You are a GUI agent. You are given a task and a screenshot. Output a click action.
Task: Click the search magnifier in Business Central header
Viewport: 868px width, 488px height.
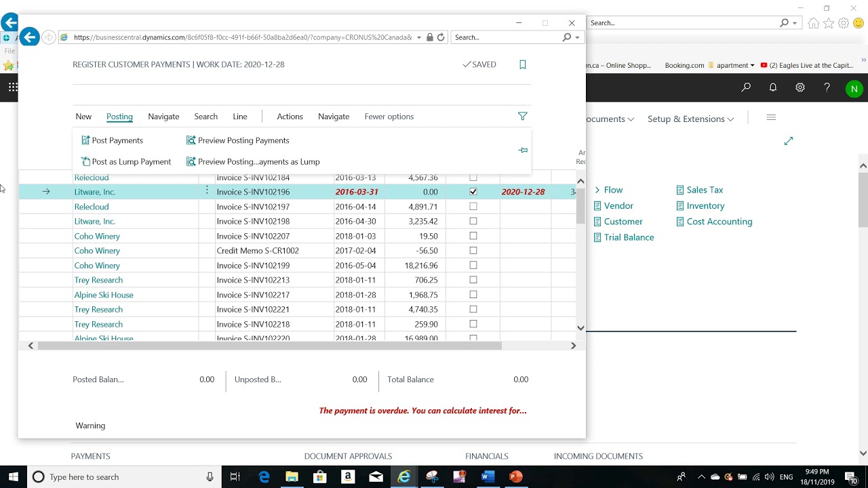point(746,87)
